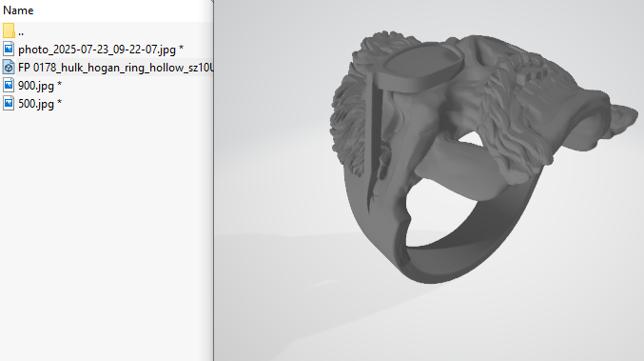
Task: Select the FP 0178_hulk_hogan_ring_hollow file
Action: click(116, 68)
